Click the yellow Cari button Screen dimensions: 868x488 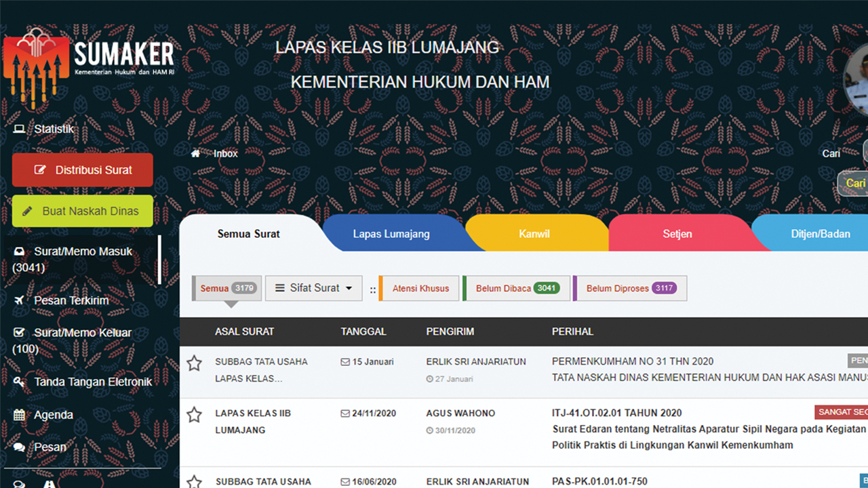853,184
